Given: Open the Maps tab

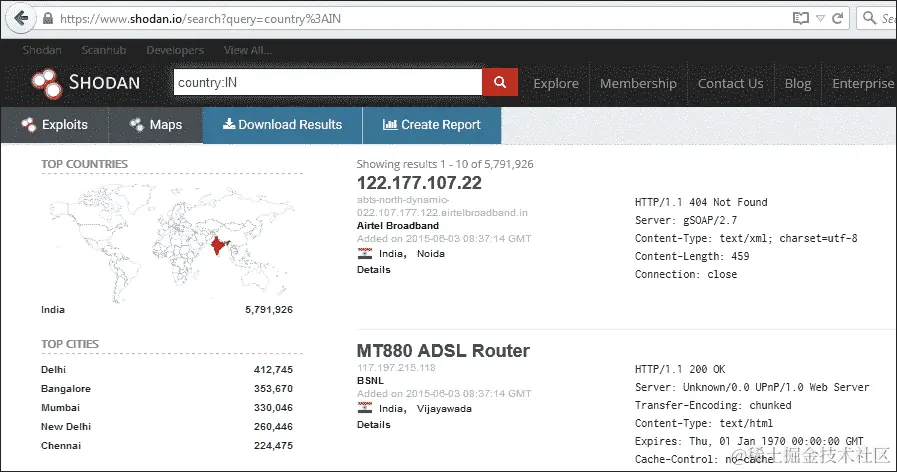Looking at the screenshot, I should pyautogui.click(x=156, y=125).
